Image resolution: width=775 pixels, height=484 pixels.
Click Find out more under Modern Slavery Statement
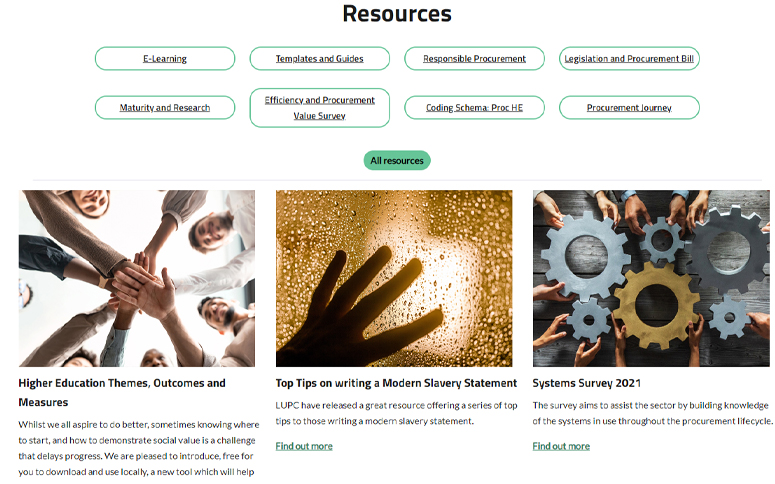[x=304, y=446]
